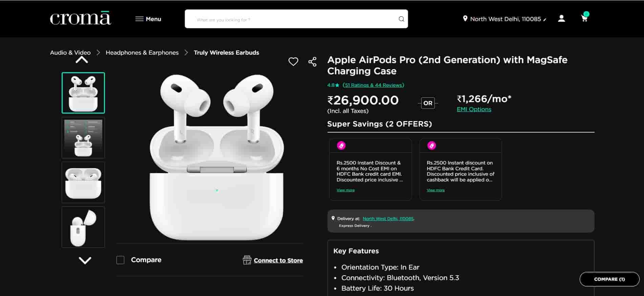Click the Croma logo
This screenshot has height=296, width=644.
click(x=80, y=19)
